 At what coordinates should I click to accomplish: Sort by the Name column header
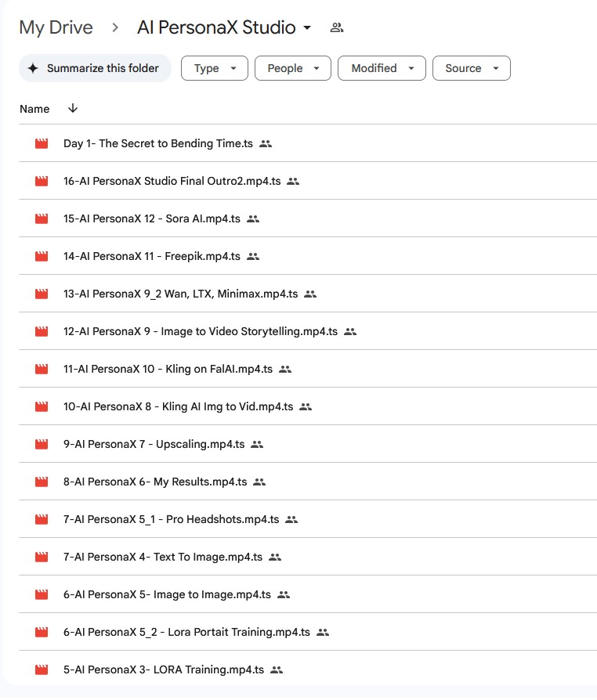coord(34,109)
